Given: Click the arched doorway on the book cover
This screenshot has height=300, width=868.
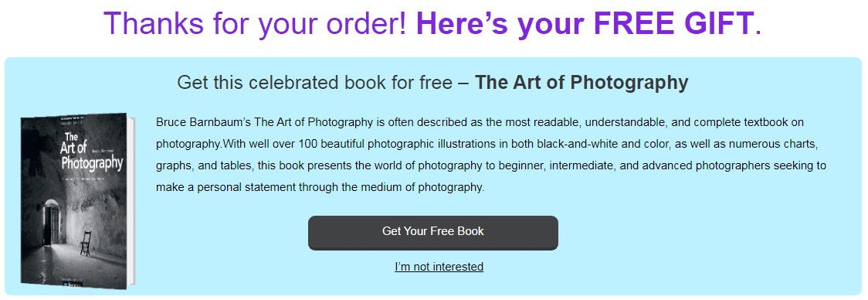Looking at the screenshot, I should (x=51, y=224).
